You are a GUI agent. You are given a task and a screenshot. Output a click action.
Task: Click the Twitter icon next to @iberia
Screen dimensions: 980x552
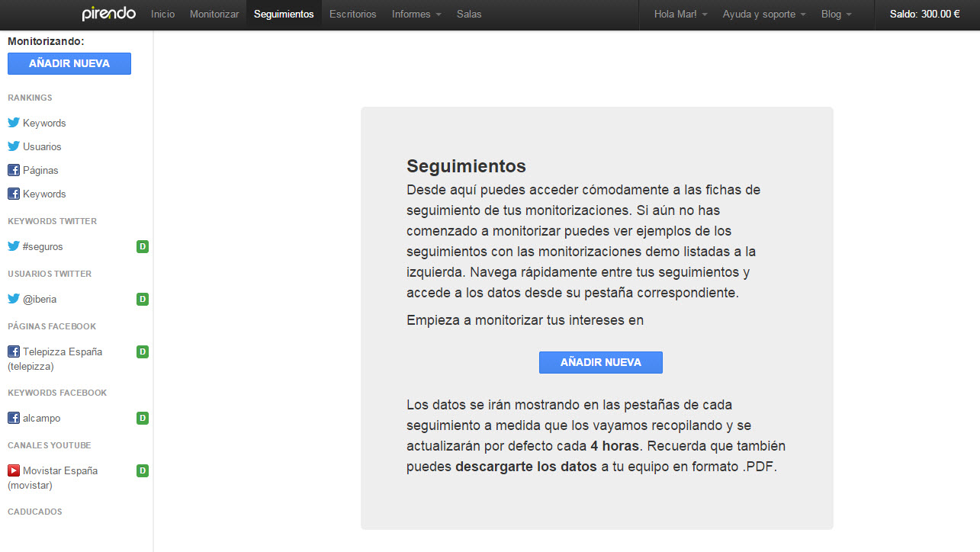click(13, 299)
